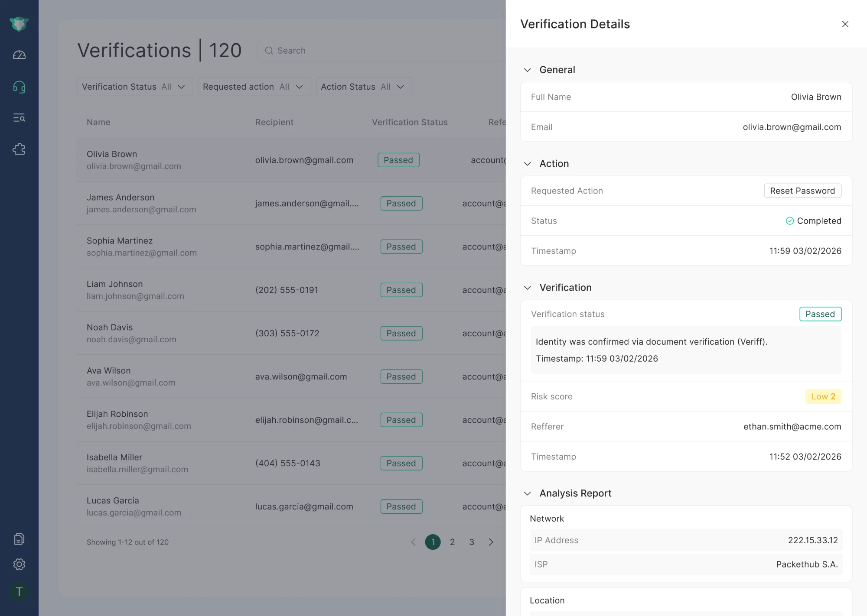Image resolution: width=867 pixels, height=616 pixels.
Task: Open the settings gear icon
Action: [19, 564]
